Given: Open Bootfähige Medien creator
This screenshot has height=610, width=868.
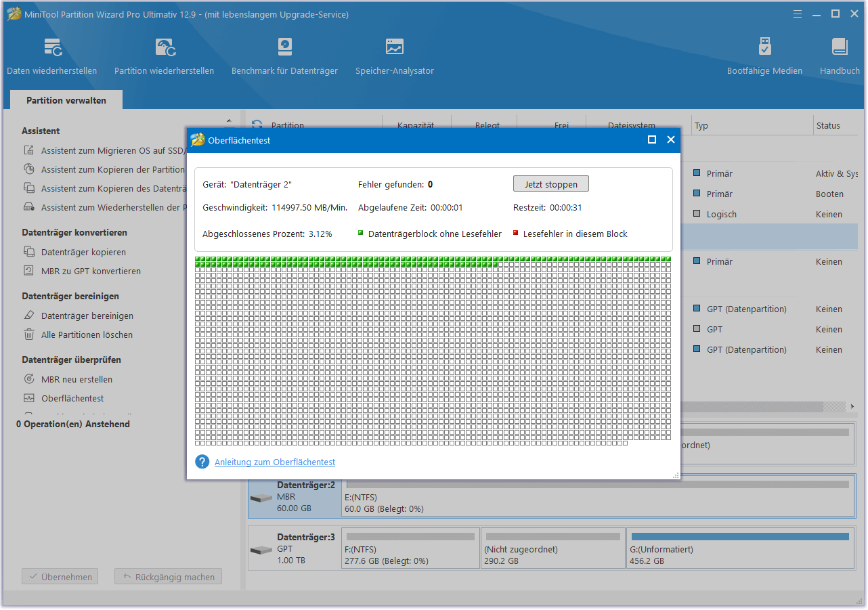Looking at the screenshot, I should pyautogui.click(x=764, y=56).
